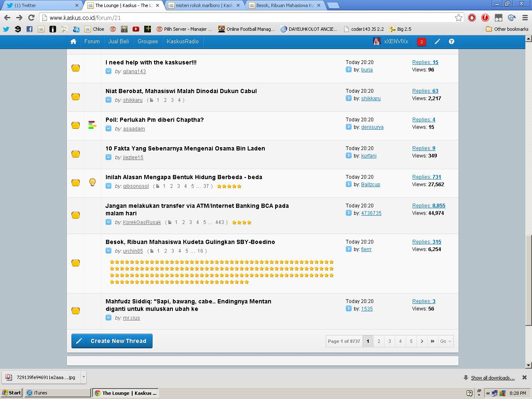This screenshot has height=399, width=532.
Task: Open the Facebook bookmark icon
Action: [30, 29]
